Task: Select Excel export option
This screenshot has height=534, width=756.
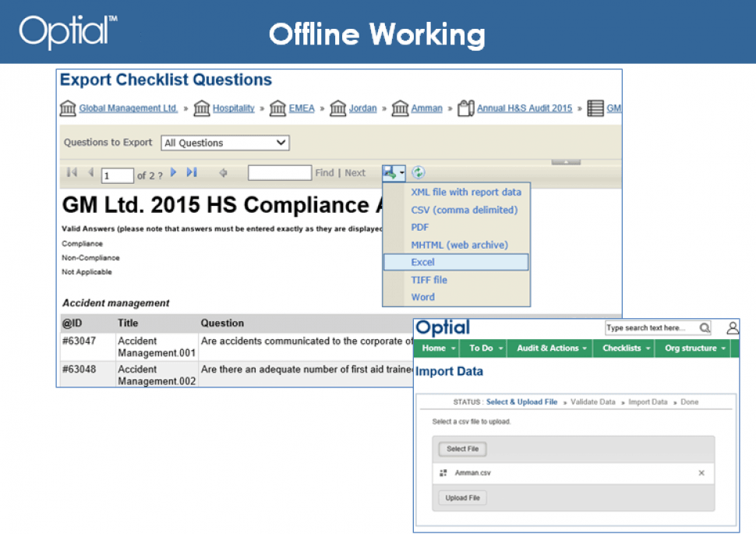Action: click(x=456, y=262)
